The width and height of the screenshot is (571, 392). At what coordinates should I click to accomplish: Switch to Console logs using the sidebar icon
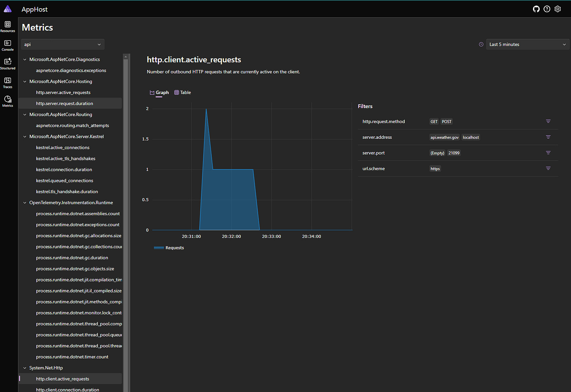(x=7, y=45)
